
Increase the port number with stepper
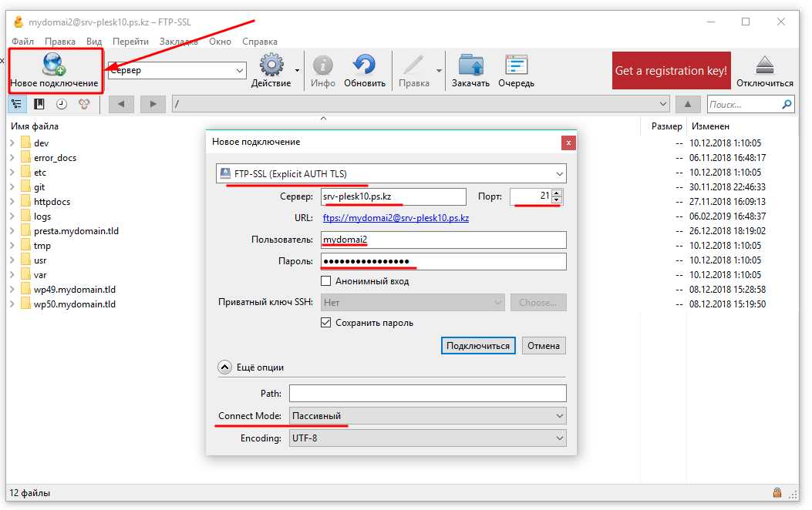tap(557, 193)
